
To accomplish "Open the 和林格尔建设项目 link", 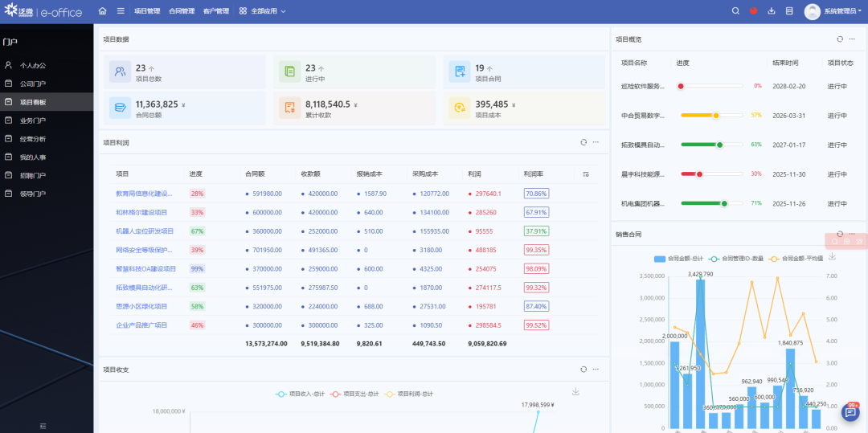I will click(x=141, y=212).
